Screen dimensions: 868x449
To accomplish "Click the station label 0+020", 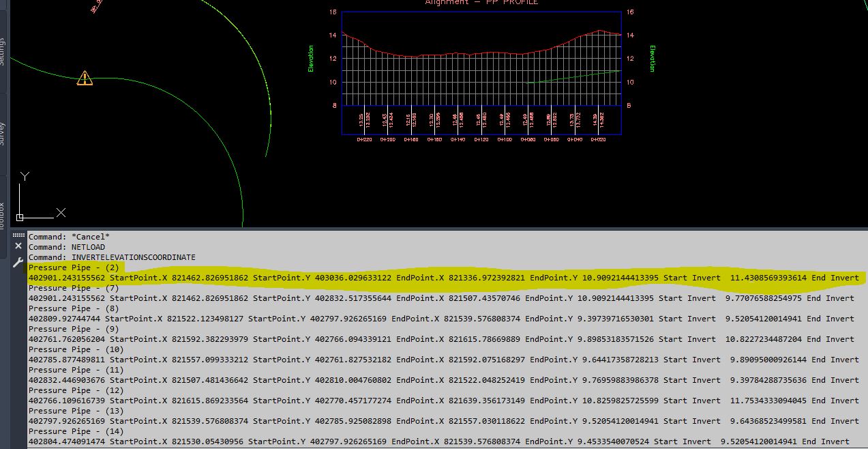I will click(599, 139).
